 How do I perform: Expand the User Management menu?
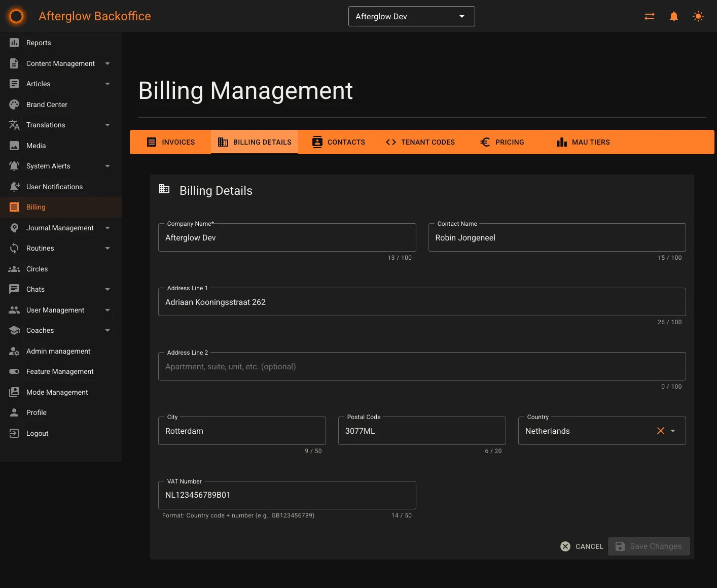click(x=107, y=310)
